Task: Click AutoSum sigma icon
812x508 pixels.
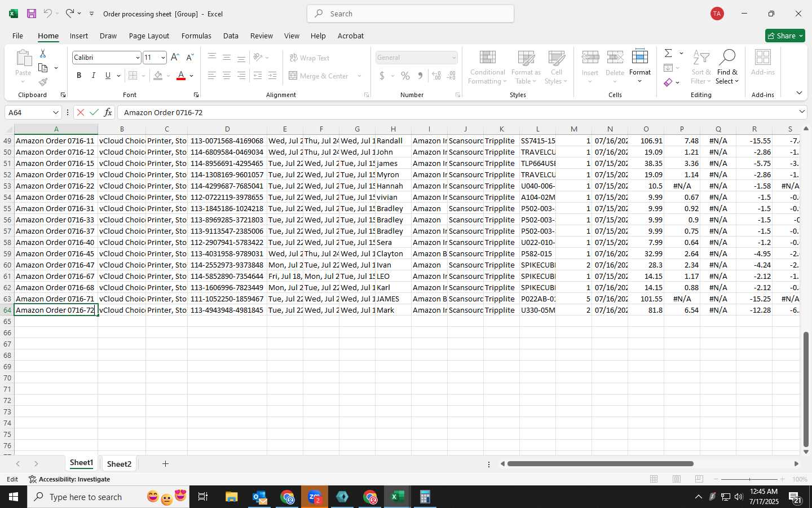Action: point(668,53)
